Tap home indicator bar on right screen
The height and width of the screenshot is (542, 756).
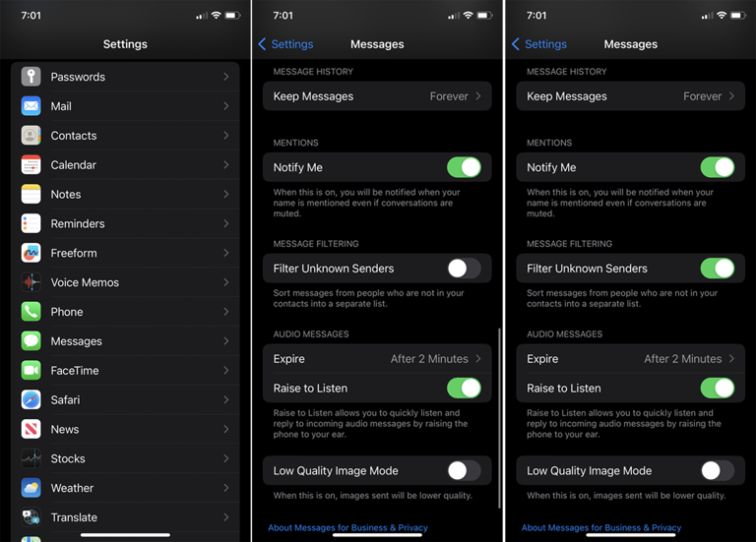pos(631,535)
